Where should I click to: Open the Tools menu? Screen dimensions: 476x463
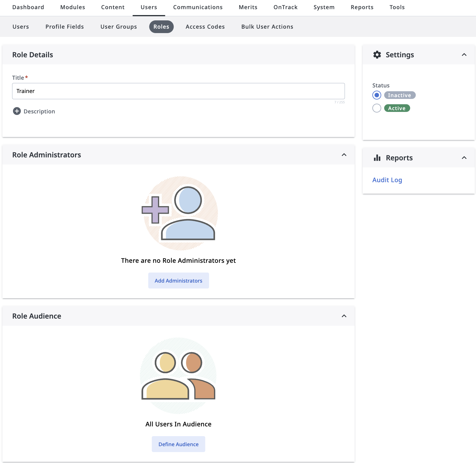point(397,7)
